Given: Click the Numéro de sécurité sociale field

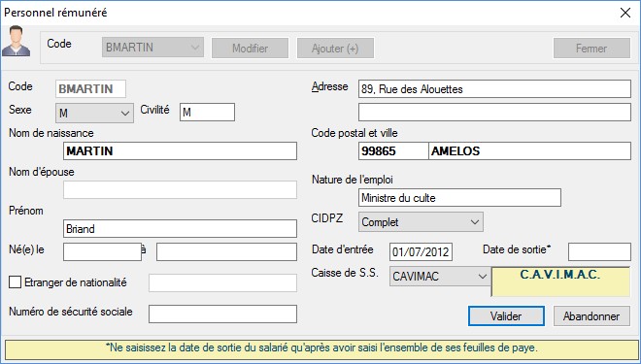Looking at the screenshot, I should pyautogui.click(x=222, y=314).
